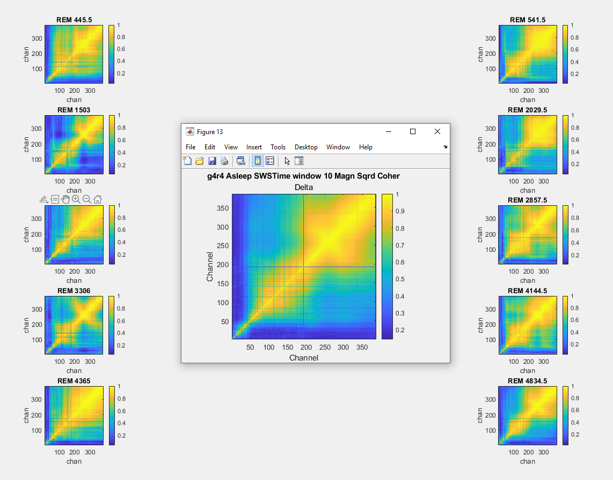The height and width of the screenshot is (480, 613).
Task: Click the colorbar beside the REM 445.5 plot
Action: click(111, 54)
